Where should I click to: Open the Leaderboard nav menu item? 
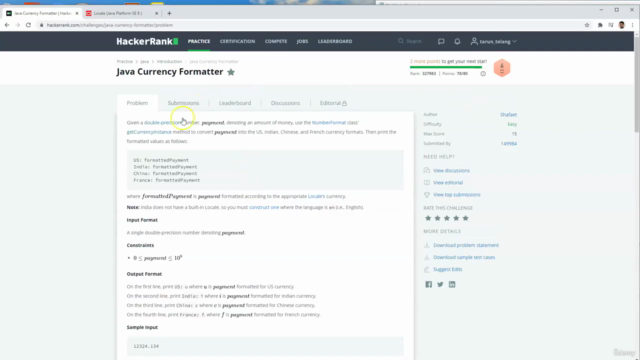click(x=335, y=41)
